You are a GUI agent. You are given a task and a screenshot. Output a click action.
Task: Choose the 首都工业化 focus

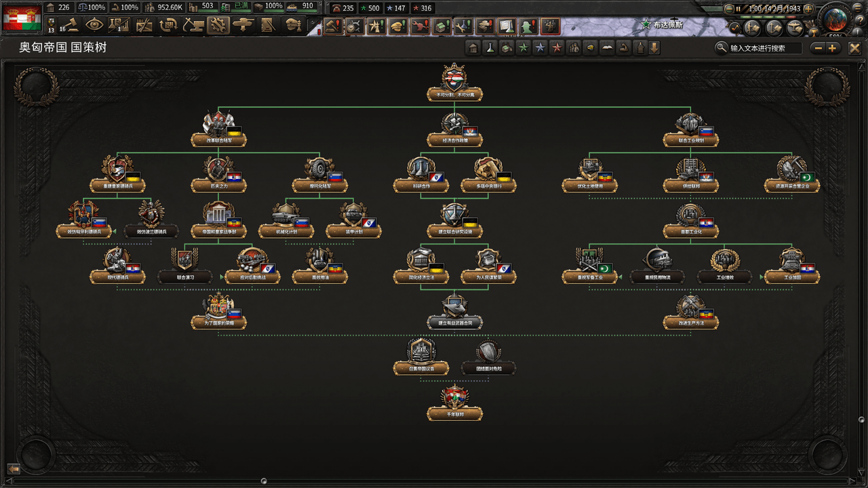690,220
